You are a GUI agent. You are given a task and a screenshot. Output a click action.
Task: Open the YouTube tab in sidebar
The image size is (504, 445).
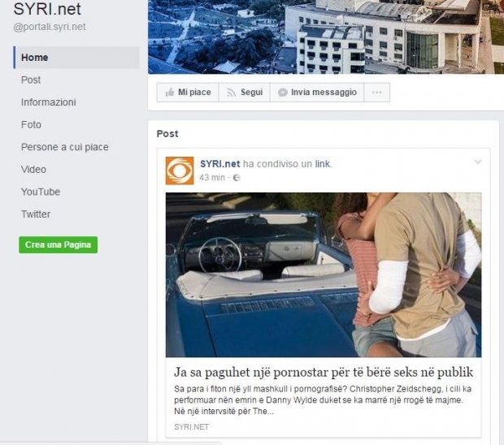(41, 192)
